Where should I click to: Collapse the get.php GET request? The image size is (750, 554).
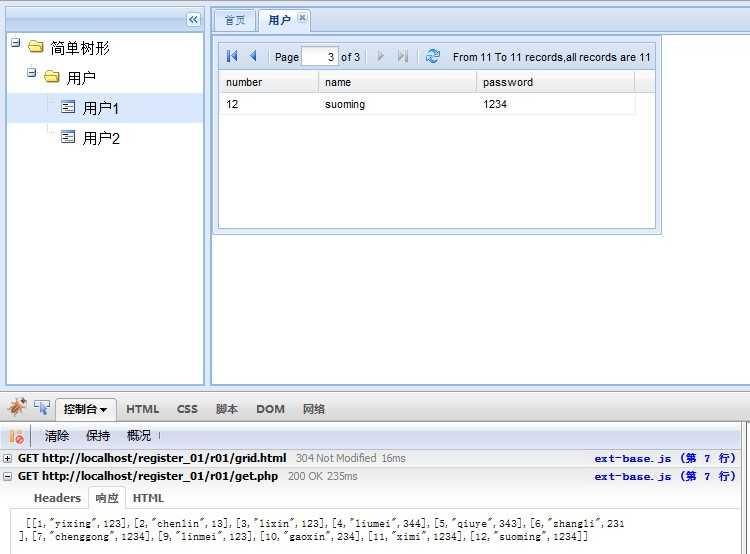[7, 476]
